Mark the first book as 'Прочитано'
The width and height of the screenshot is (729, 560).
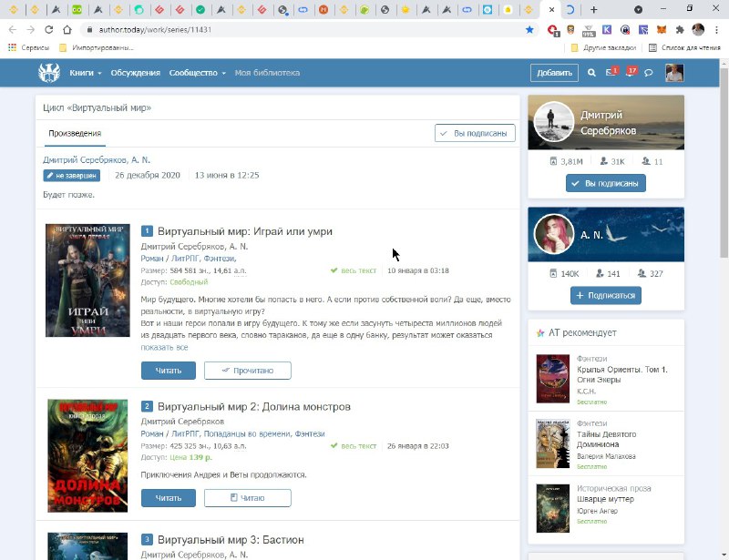tap(247, 370)
